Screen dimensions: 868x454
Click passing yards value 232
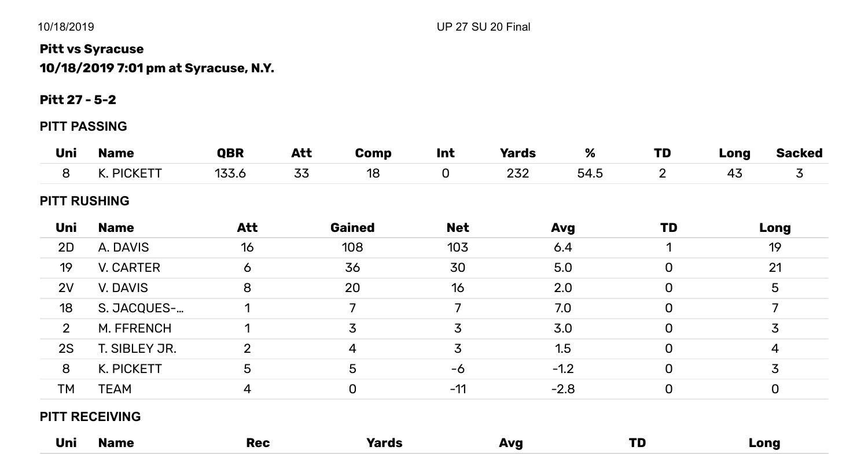(x=517, y=174)
